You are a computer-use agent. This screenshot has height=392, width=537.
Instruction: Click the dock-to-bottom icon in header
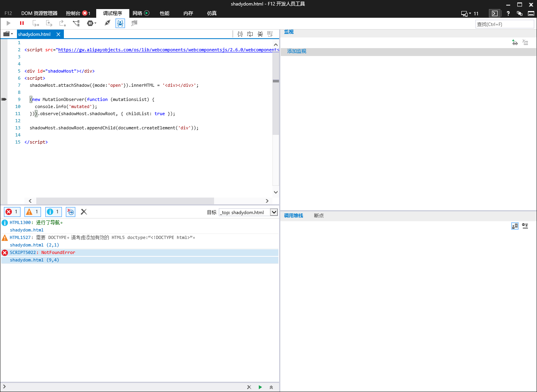[x=531, y=13]
